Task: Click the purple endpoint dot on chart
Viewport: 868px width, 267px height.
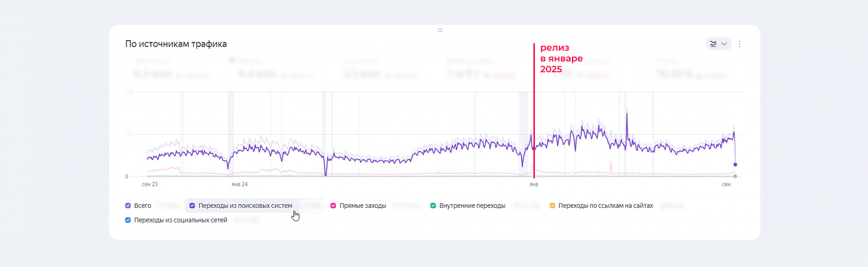Action: pyautogui.click(x=735, y=165)
